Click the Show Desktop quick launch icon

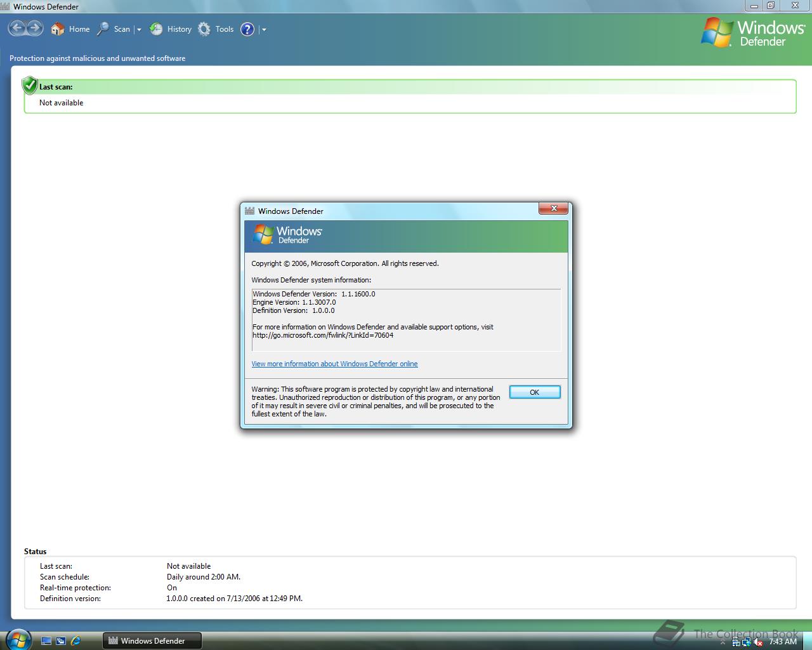click(x=46, y=641)
